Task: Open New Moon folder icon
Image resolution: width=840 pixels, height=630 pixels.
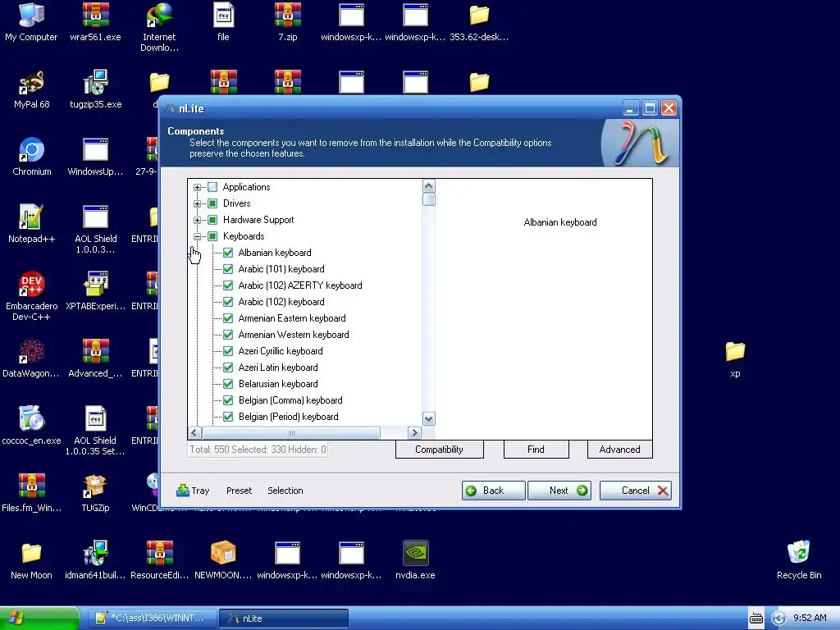Action: pyautogui.click(x=31, y=559)
